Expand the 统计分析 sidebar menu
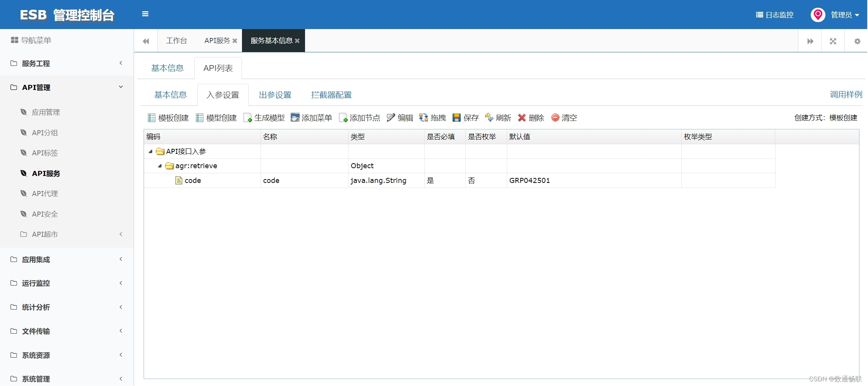 pyautogui.click(x=67, y=307)
